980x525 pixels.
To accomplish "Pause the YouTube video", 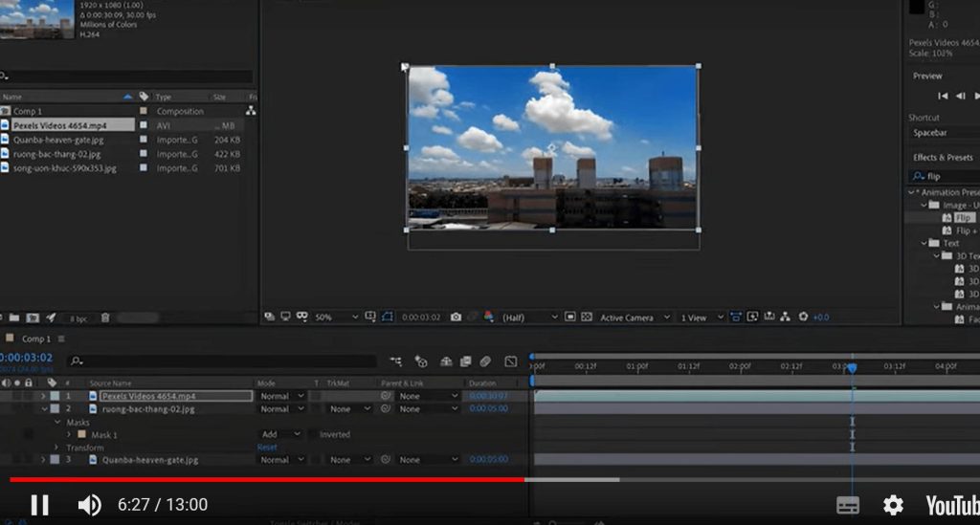I will (40, 505).
